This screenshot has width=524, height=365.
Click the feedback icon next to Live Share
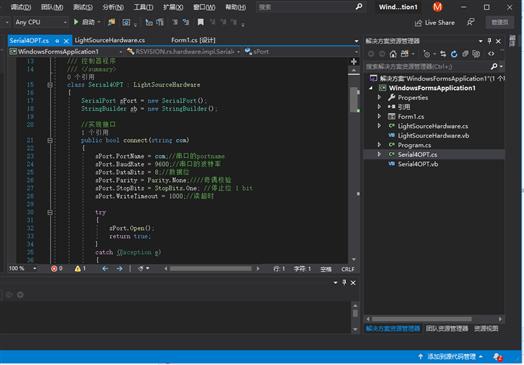click(471, 22)
